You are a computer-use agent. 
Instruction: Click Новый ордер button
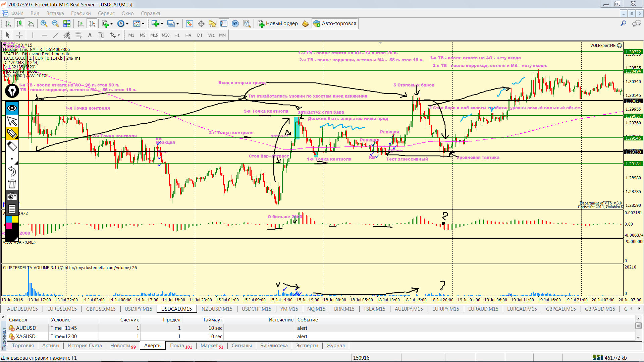coord(278,23)
